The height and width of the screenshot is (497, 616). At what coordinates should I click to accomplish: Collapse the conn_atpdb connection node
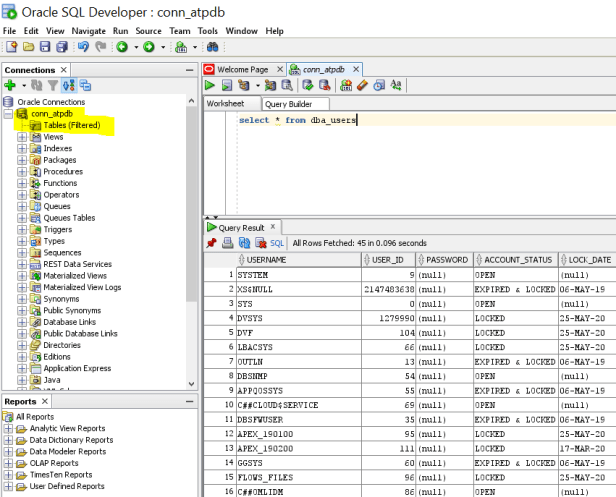coord(9,114)
